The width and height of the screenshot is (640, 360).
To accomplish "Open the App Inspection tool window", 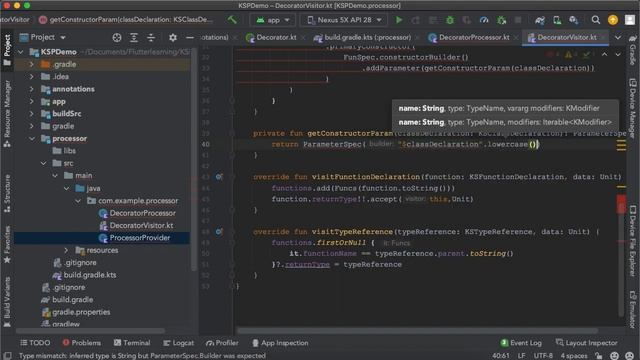I will pyautogui.click(x=280, y=343).
